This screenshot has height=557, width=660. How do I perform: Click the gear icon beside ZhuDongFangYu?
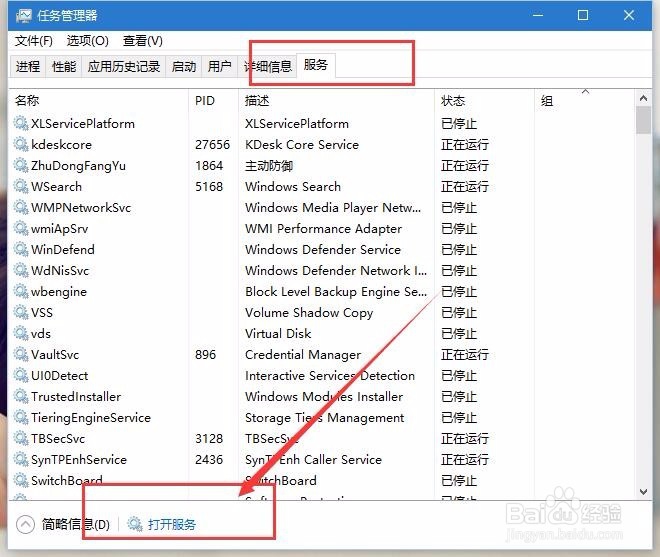pyautogui.click(x=21, y=165)
